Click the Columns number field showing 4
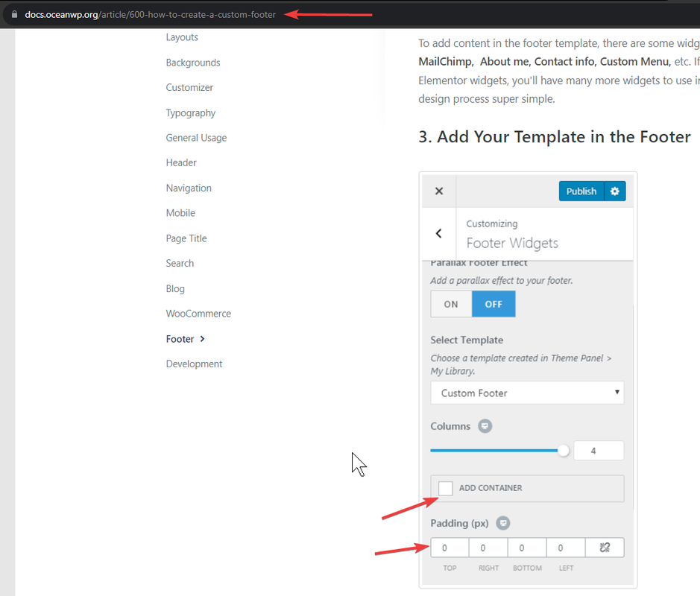The width and height of the screenshot is (700, 596). click(x=599, y=451)
